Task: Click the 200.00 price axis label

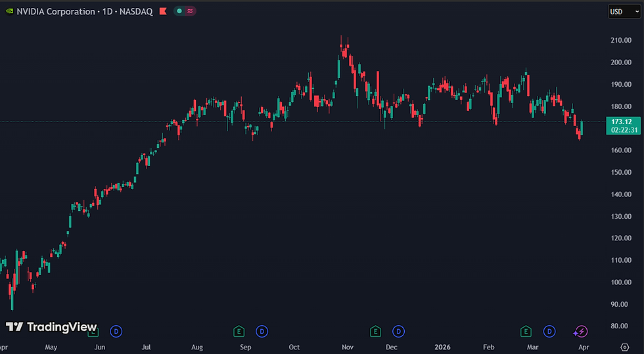Action: (622, 62)
